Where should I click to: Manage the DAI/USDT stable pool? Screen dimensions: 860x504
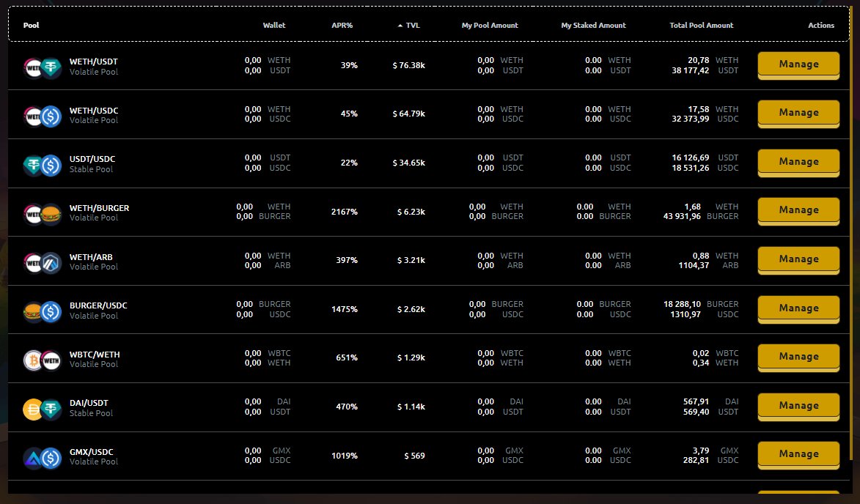pos(798,407)
